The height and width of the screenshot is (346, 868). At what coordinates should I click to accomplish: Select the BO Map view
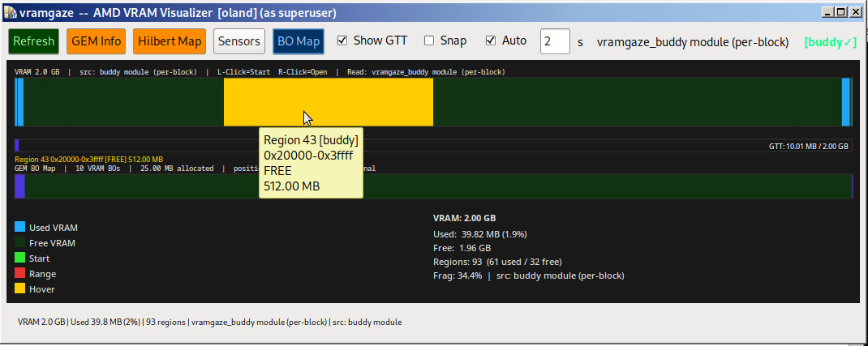(298, 41)
